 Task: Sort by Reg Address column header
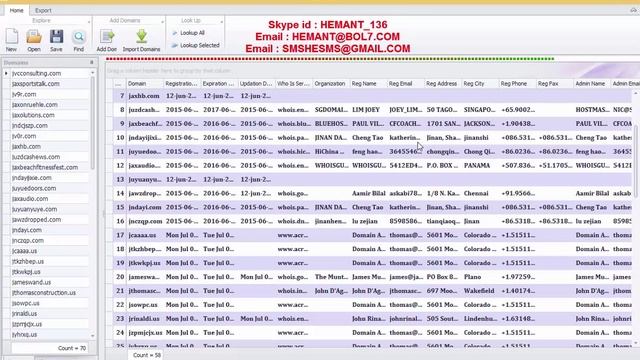click(443, 84)
